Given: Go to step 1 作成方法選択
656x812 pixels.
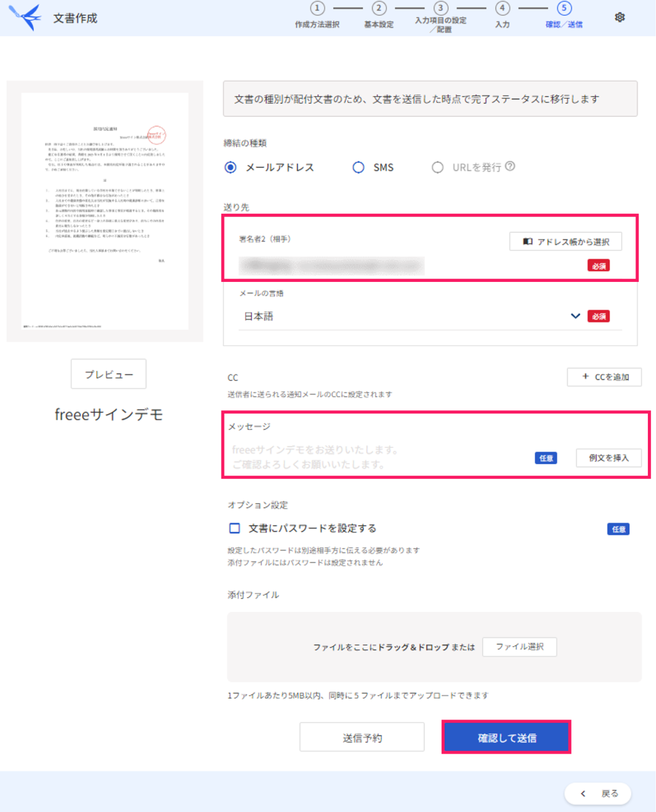Looking at the screenshot, I should pyautogui.click(x=317, y=15).
